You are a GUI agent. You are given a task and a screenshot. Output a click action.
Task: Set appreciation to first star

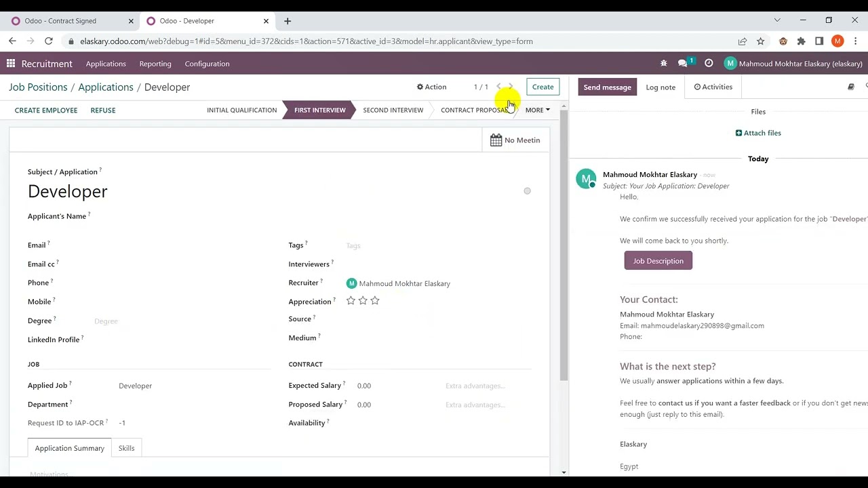coord(351,300)
